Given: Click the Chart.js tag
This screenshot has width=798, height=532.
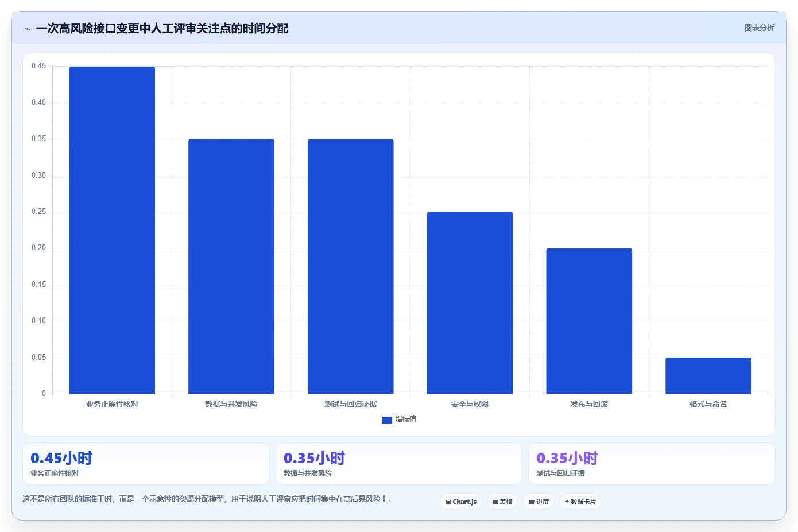Looking at the screenshot, I should click(461, 502).
